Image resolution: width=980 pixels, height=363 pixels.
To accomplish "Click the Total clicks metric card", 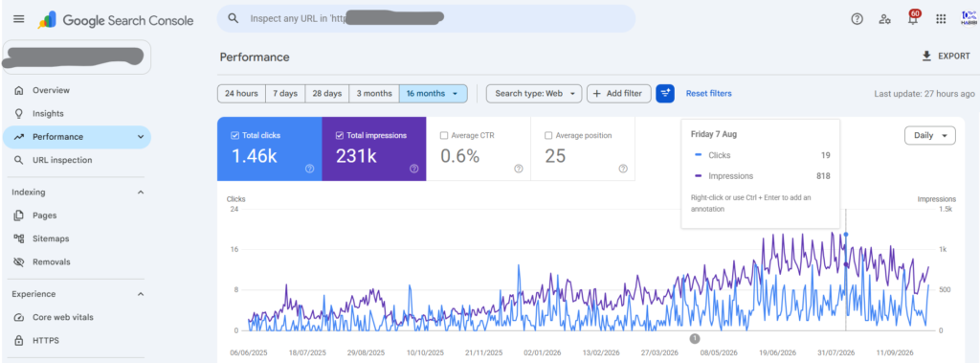I will [x=269, y=148].
